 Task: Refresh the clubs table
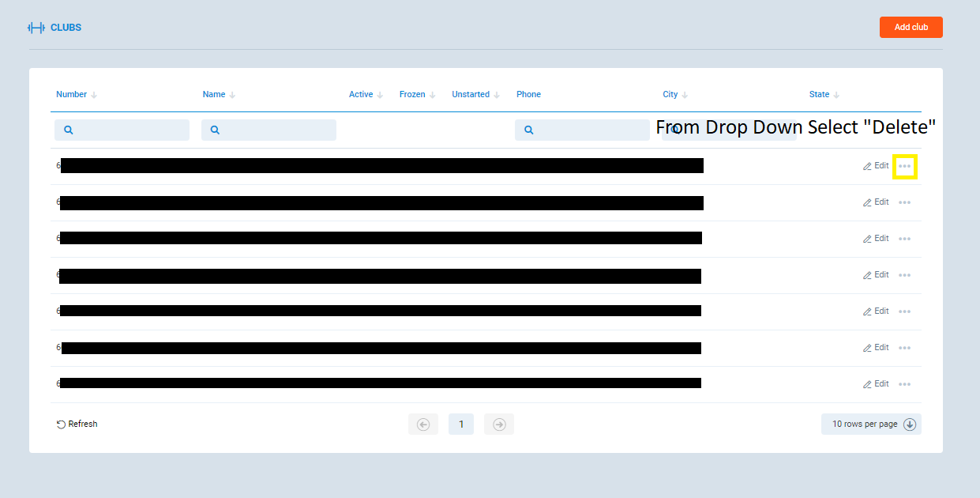click(x=77, y=424)
